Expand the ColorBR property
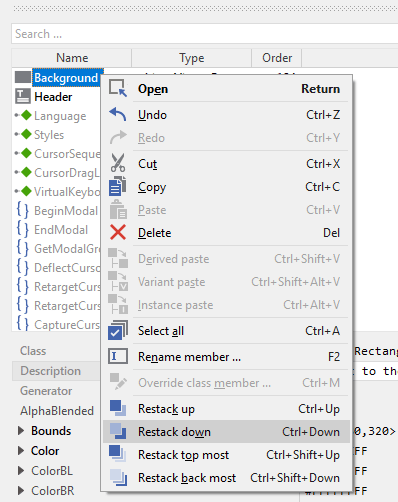Viewport: 398px width, 502px height. [x=21, y=491]
